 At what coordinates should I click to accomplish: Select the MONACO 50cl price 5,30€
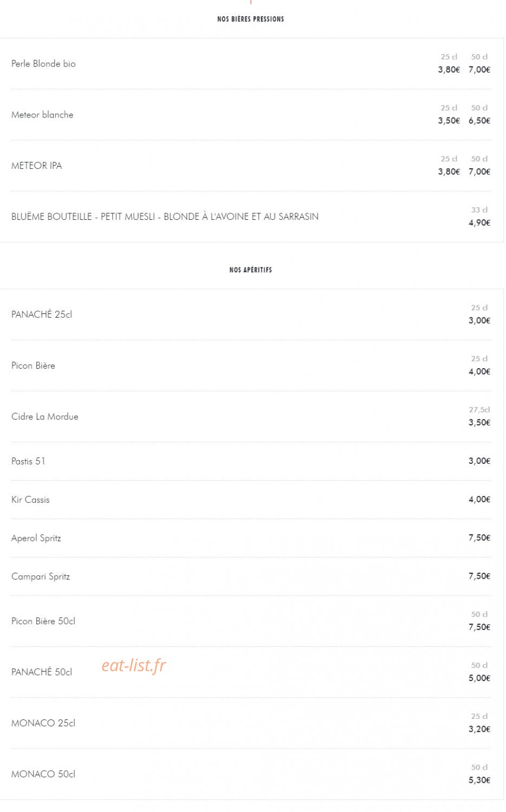[x=479, y=780]
